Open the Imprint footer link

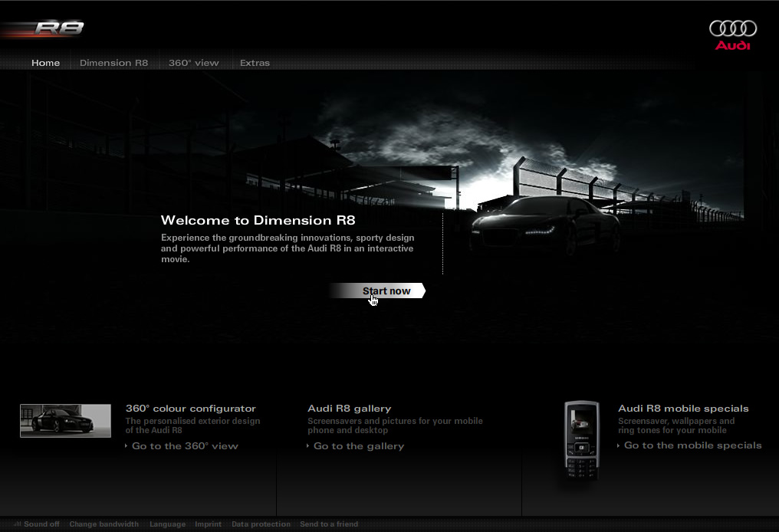(x=208, y=524)
